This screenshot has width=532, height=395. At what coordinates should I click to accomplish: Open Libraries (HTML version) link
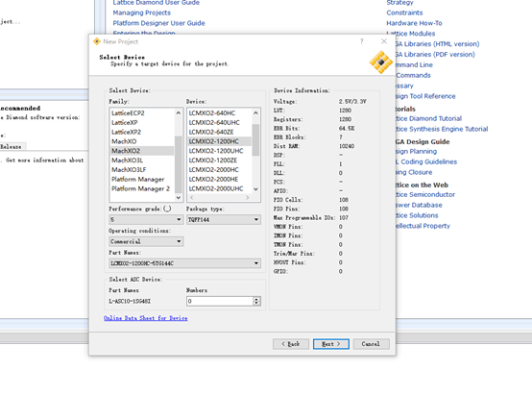[x=438, y=44]
